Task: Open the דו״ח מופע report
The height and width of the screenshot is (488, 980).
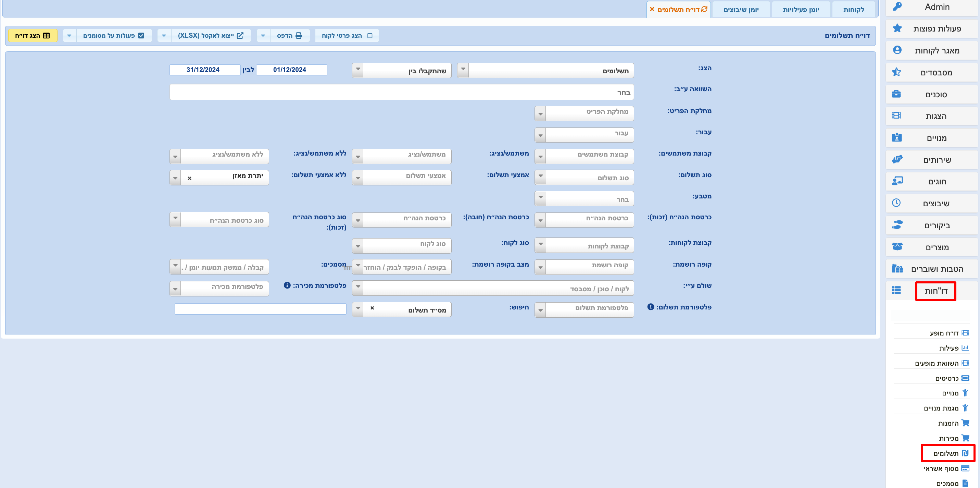Action: pos(944,333)
